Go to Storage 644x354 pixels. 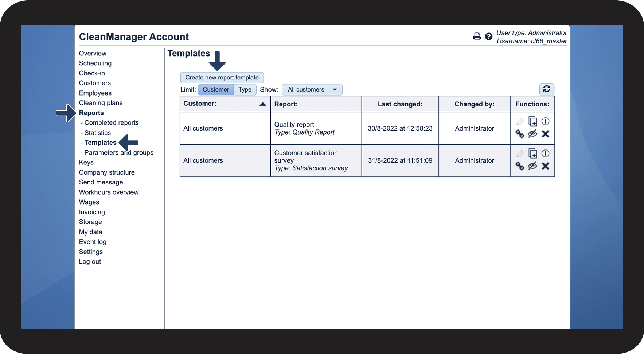tap(90, 222)
